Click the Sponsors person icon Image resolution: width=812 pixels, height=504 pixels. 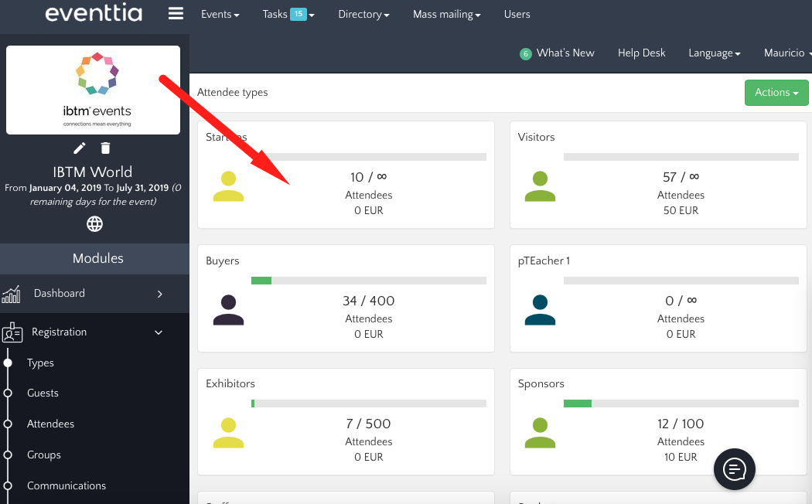(540, 433)
